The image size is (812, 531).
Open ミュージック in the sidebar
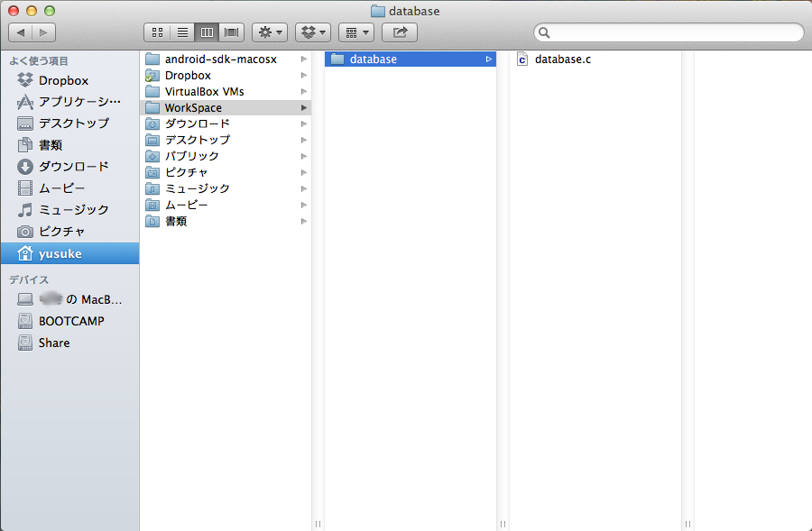point(69,209)
